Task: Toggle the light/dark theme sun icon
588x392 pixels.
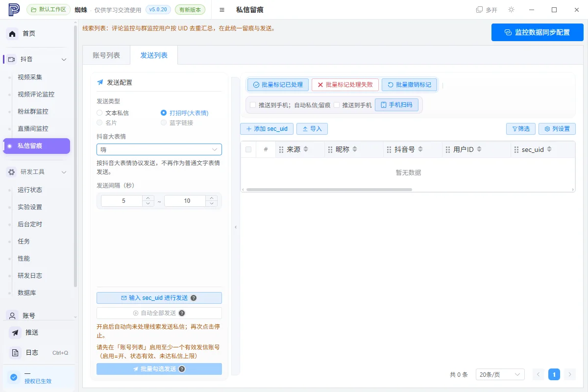Action: click(x=511, y=10)
